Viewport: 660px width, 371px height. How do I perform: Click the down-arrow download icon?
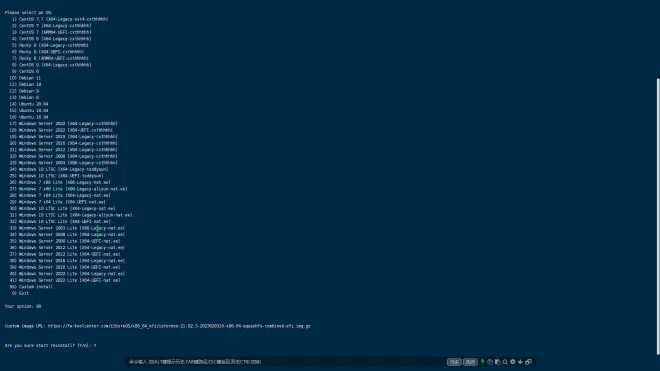click(520, 362)
